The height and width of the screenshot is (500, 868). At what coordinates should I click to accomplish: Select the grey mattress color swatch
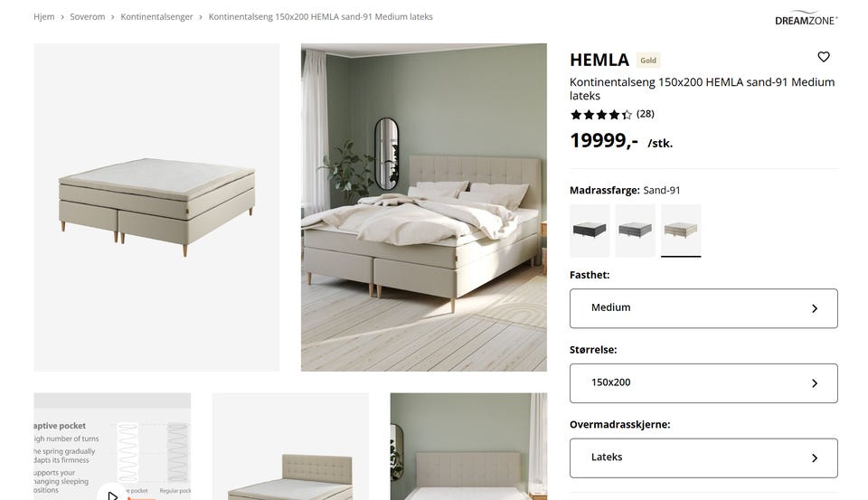coord(635,230)
